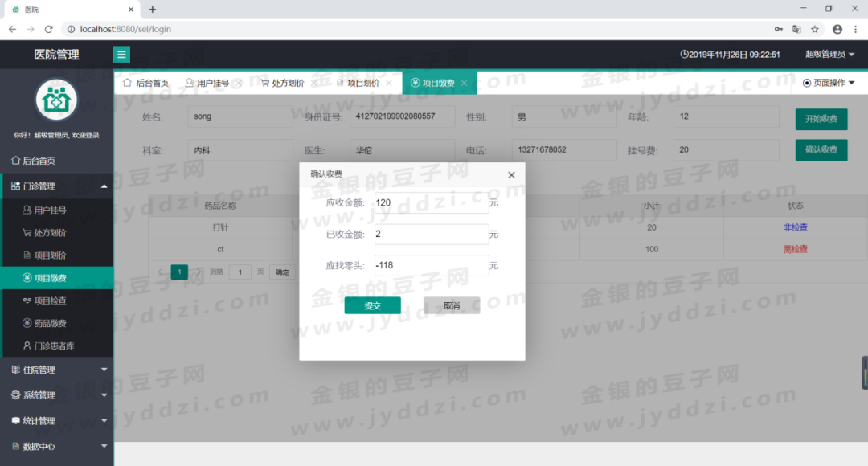Image resolution: width=868 pixels, height=466 pixels.
Task: Open the browser profile icon
Action: (x=837, y=30)
